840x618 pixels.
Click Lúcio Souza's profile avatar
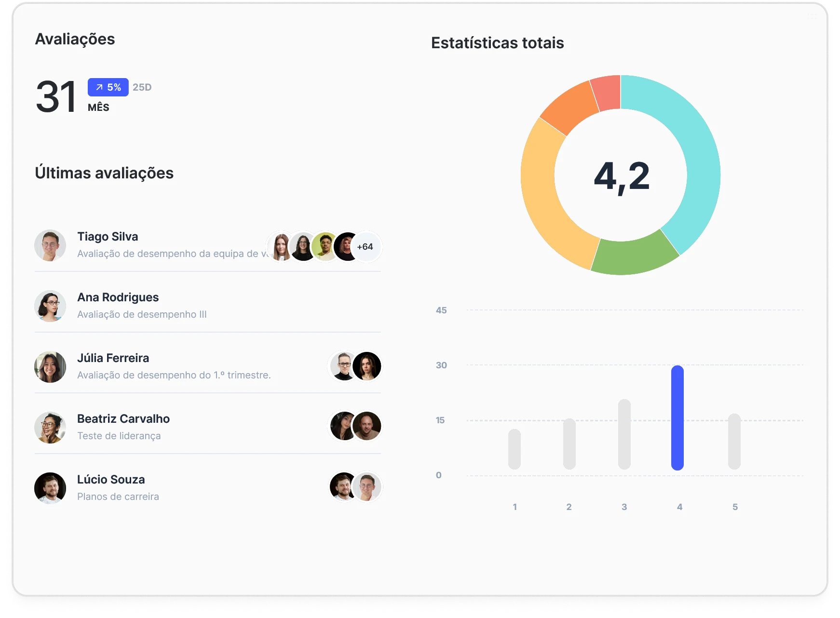[50, 488]
